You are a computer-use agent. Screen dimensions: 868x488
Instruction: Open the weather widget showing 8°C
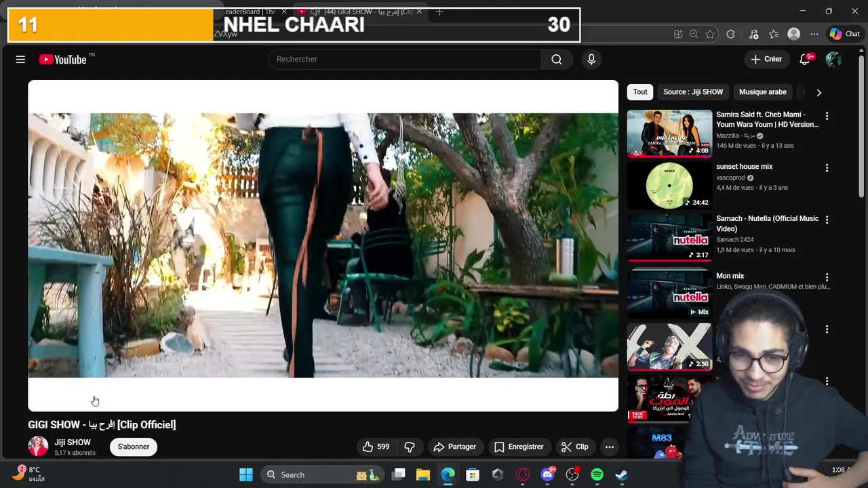click(x=30, y=474)
